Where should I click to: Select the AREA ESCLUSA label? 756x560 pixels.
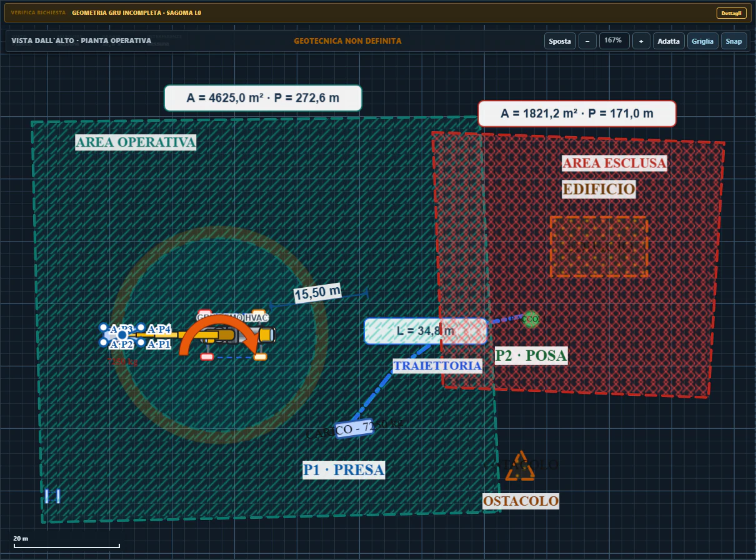pos(614,164)
